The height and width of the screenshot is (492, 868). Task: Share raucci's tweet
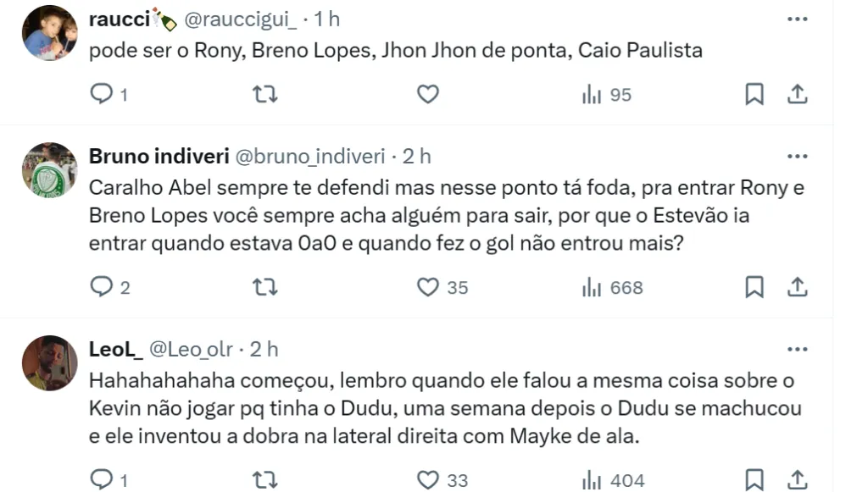tap(797, 94)
